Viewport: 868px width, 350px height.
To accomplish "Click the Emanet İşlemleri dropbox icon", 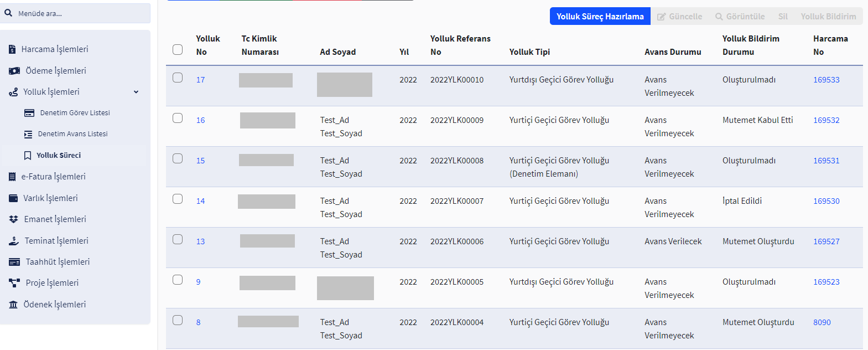I will pyautogui.click(x=14, y=219).
